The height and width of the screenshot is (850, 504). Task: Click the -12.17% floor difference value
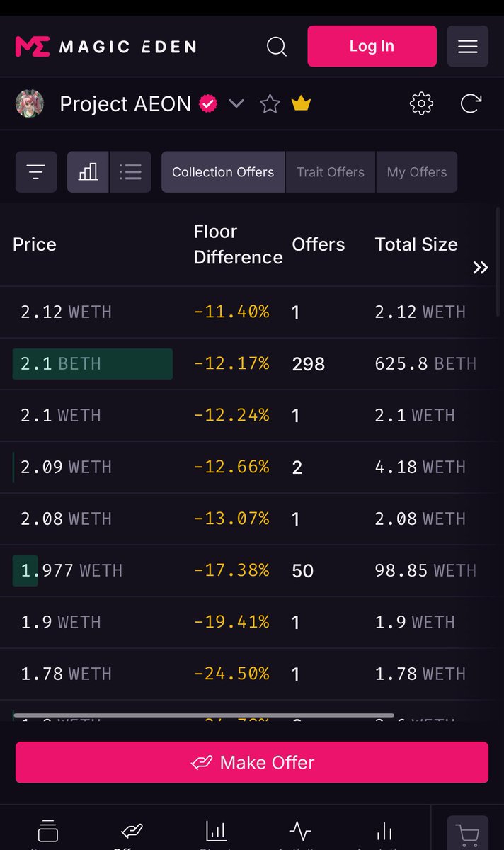(231, 363)
